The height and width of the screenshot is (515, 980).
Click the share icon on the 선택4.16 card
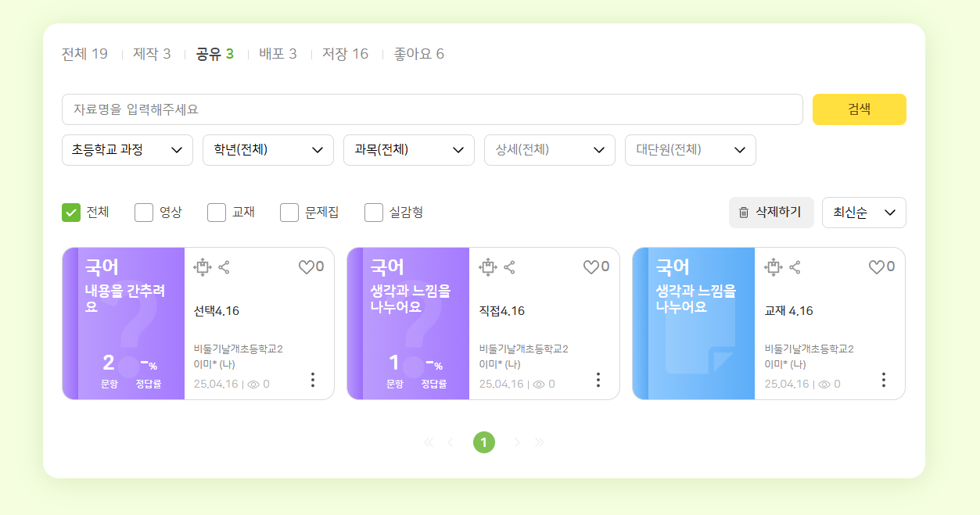coord(224,267)
